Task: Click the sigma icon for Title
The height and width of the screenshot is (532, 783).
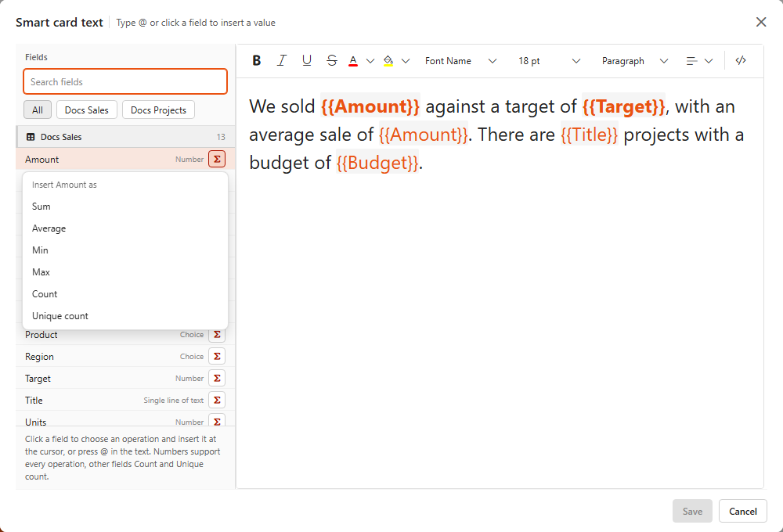Action: 217,401
